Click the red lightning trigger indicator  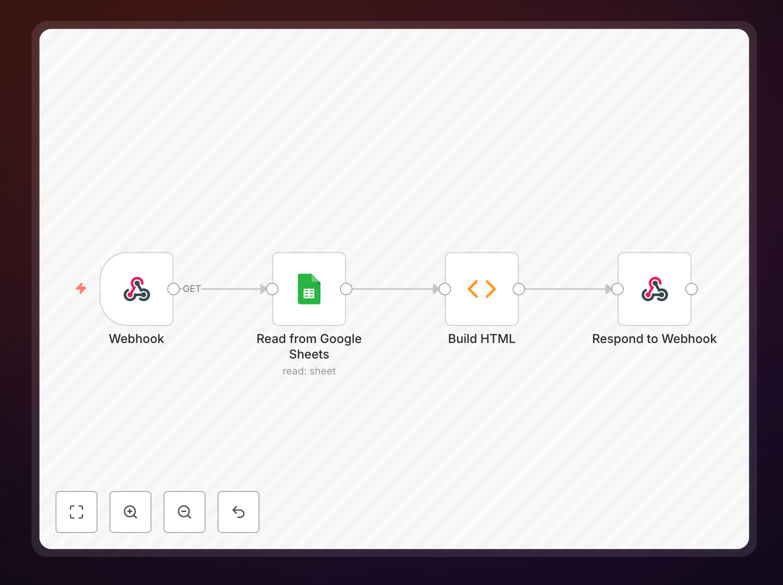81,288
